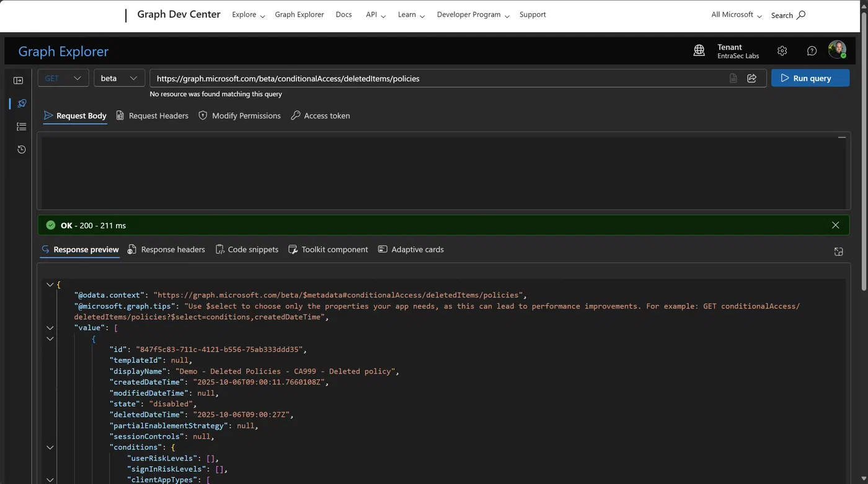Screen dimensions: 868x484
Task: Switch to the Request Headers tab
Action: 152,115
